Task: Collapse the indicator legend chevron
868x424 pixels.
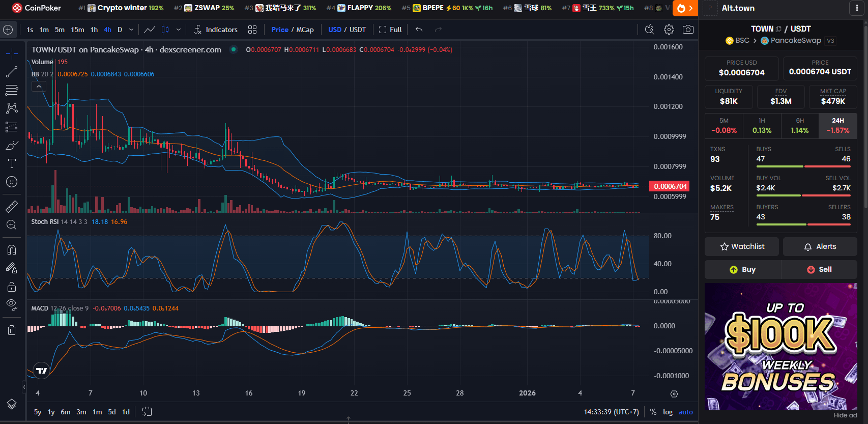Action: pos(39,87)
